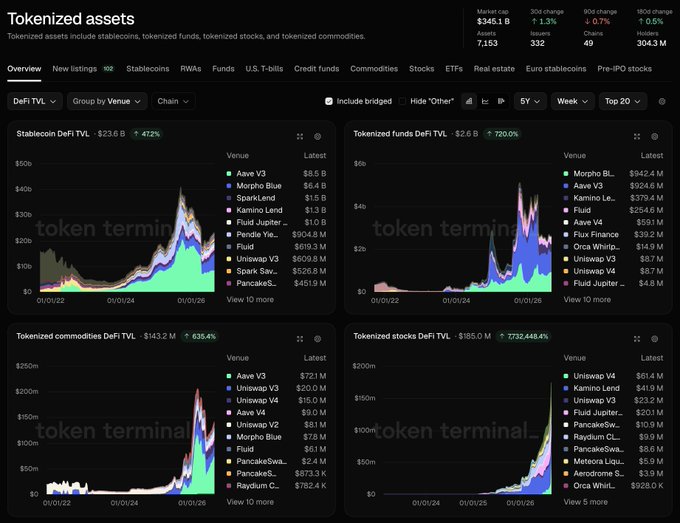Screen dimensions: 680x523
Task: Switch to the Stablecoins tab
Action: tap(147, 69)
